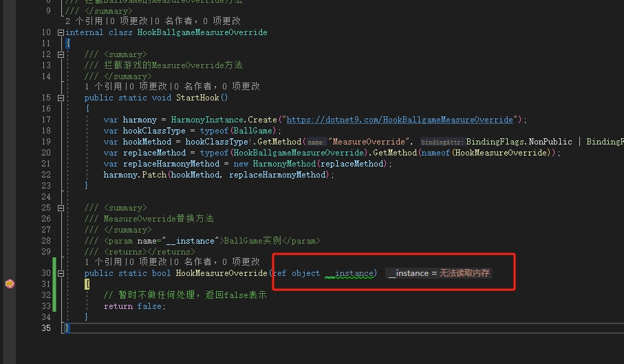The width and height of the screenshot is (624, 364).
Task: Collapse the StartHook method outline box
Action: 61,98
